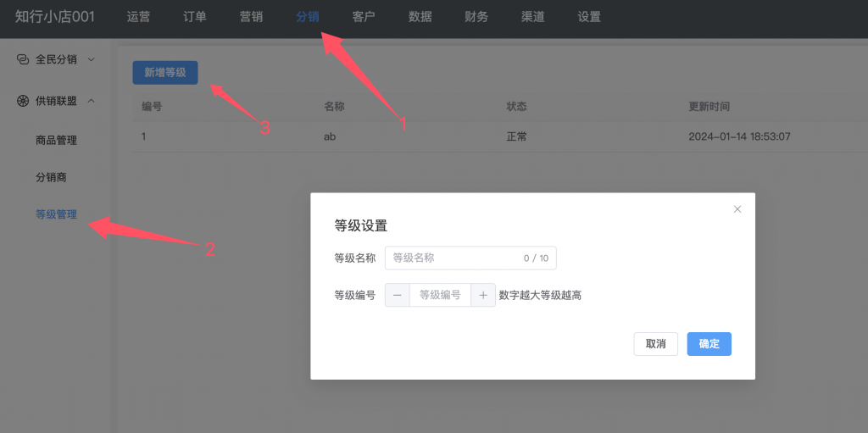868x433 pixels.
Task: Click the 新增等级 button
Action: [x=165, y=73]
